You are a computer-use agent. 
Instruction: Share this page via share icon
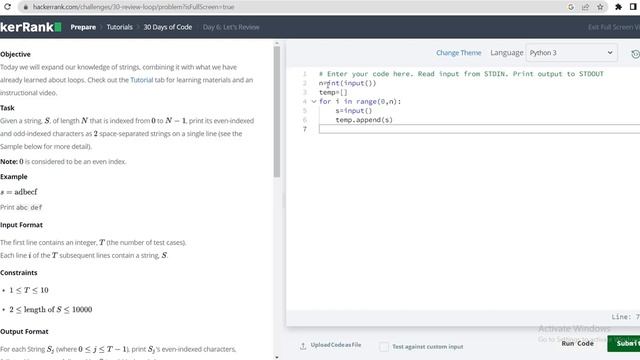pyautogui.click(x=585, y=7)
